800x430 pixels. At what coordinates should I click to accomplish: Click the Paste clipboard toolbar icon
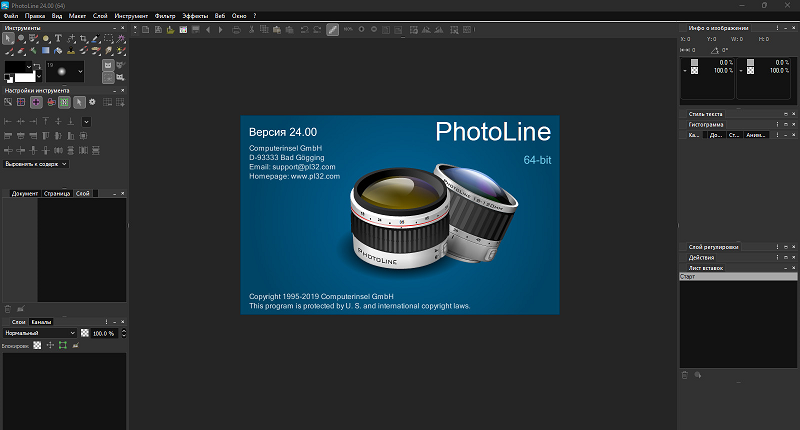click(277, 30)
